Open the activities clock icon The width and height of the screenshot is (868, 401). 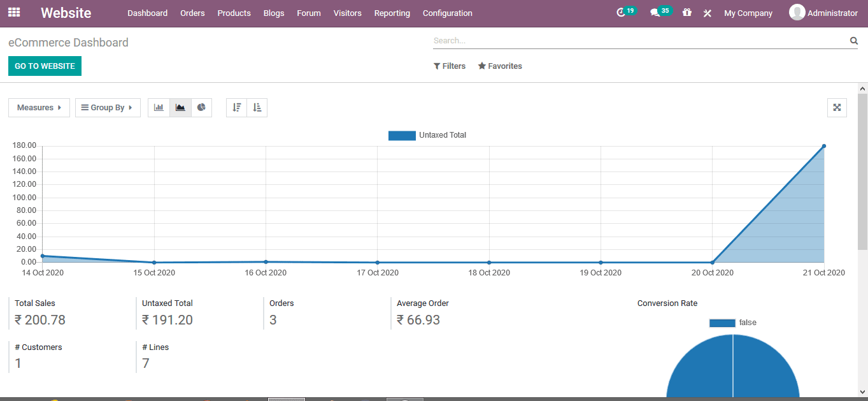click(622, 13)
